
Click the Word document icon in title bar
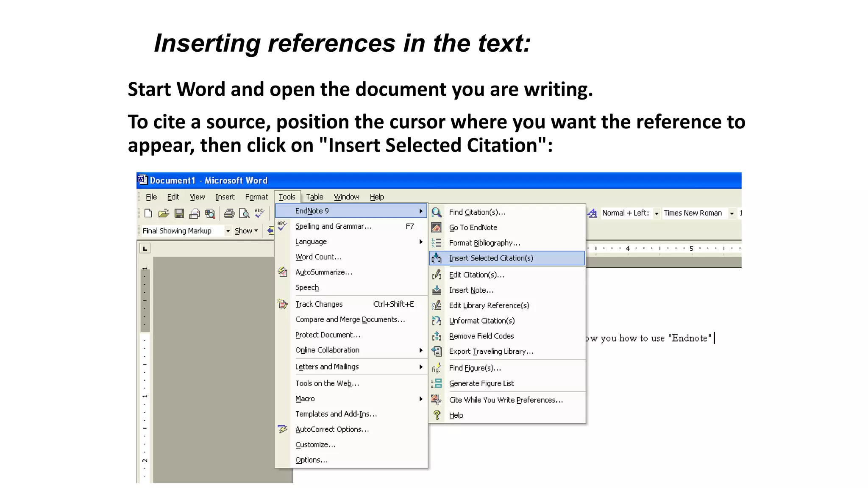[x=142, y=180]
